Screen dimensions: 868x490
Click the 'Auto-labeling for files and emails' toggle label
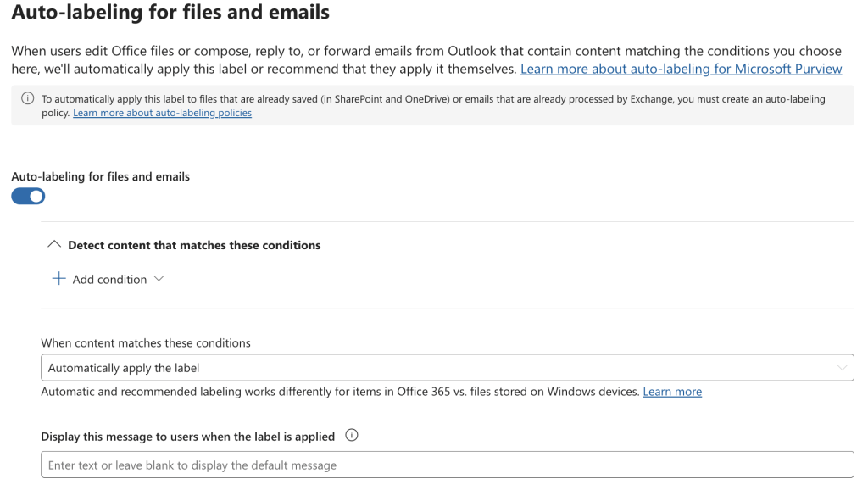click(x=100, y=176)
